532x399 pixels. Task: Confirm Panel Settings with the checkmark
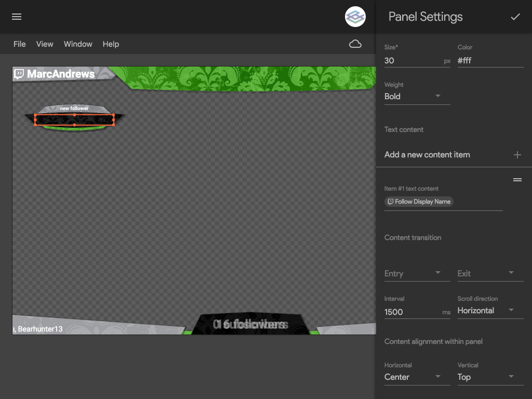coord(515,17)
